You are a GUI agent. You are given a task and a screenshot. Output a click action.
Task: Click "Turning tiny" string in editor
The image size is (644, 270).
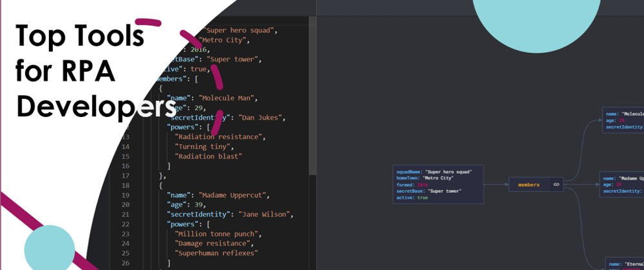[x=204, y=147]
